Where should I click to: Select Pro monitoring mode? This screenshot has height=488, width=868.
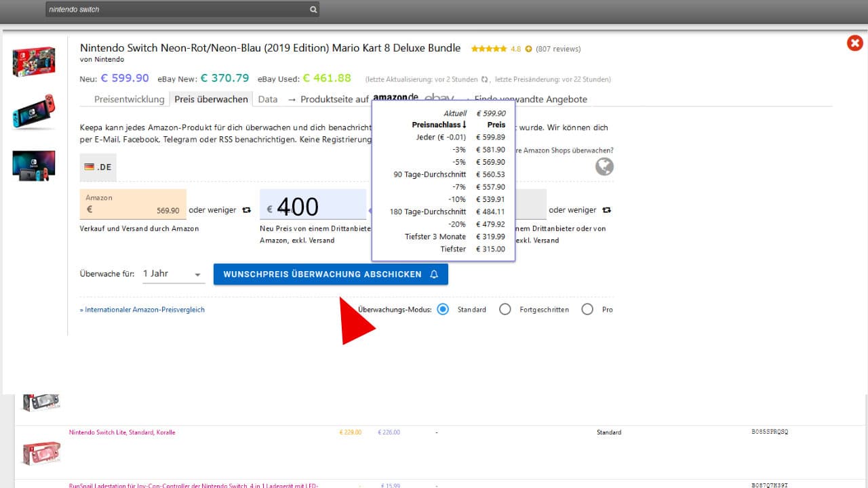click(x=587, y=309)
